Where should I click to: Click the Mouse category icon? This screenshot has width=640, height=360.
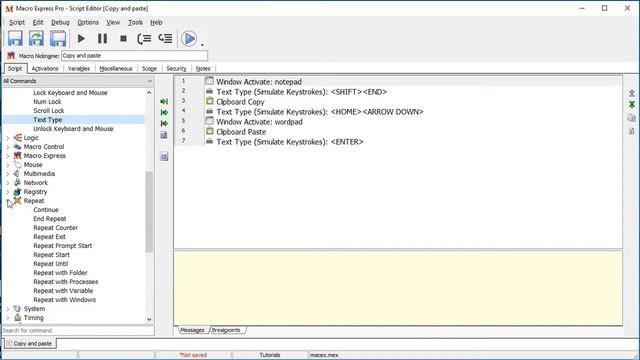pos(18,164)
